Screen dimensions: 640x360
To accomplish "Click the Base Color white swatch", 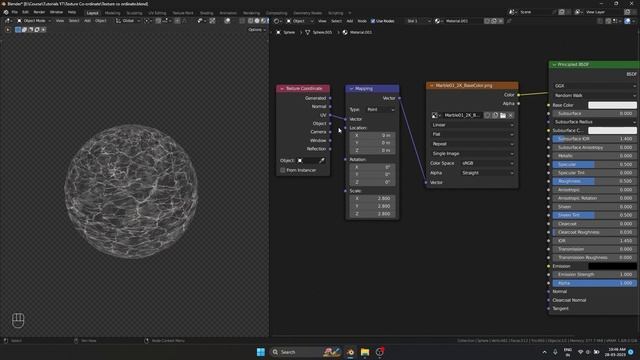I will point(612,105).
